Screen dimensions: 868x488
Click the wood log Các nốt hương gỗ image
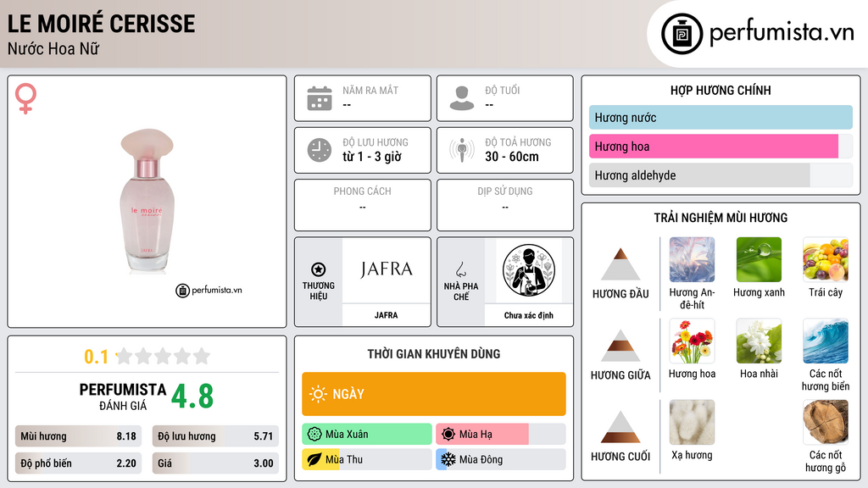[x=826, y=423]
